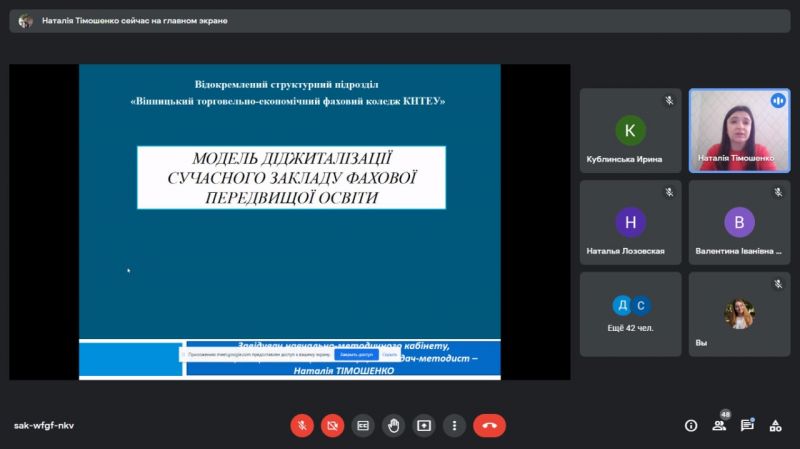Image resolution: width=800 pixels, height=449 pixels.
Task: Click the 'Ещё 42 чел.' label
Action: point(630,328)
